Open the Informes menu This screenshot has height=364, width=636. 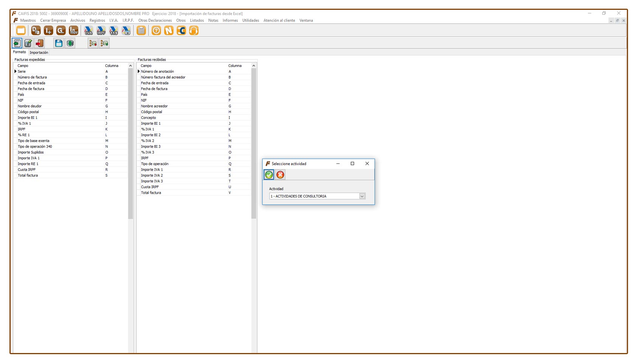click(230, 20)
